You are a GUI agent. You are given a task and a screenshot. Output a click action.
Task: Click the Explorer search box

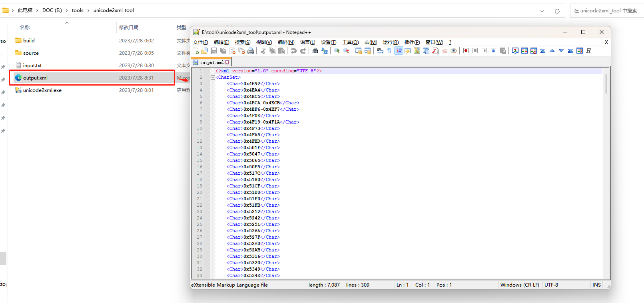[x=607, y=11]
